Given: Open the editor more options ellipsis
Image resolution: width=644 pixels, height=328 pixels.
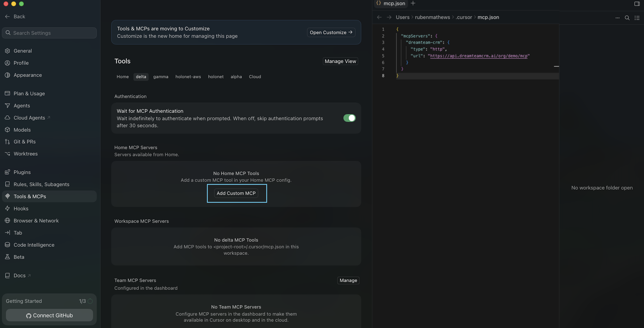Looking at the screenshot, I should pyautogui.click(x=617, y=18).
